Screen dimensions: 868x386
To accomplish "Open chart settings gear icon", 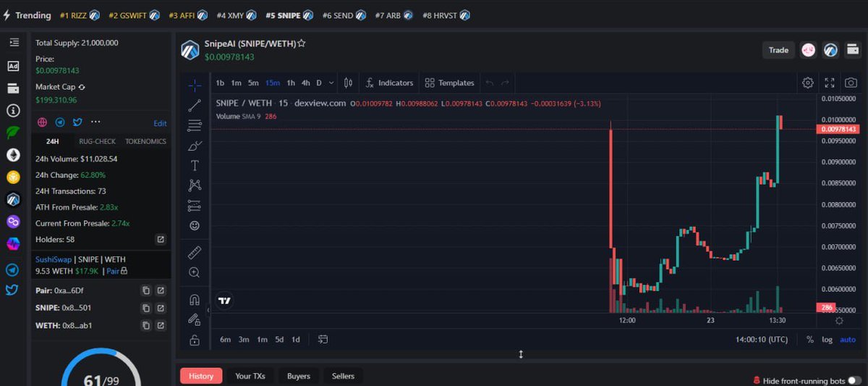I will [x=808, y=83].
